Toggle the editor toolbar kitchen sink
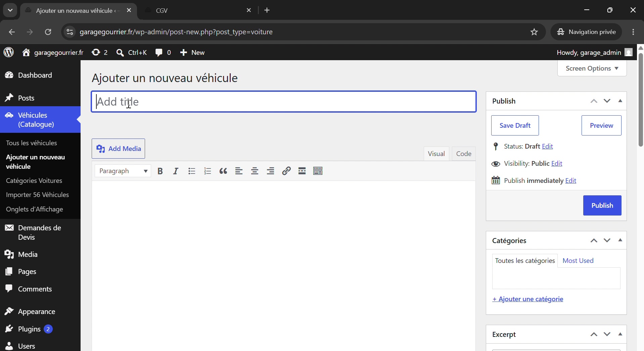The width and height of the screenshot is (644, 351). [x=318, y=171]
